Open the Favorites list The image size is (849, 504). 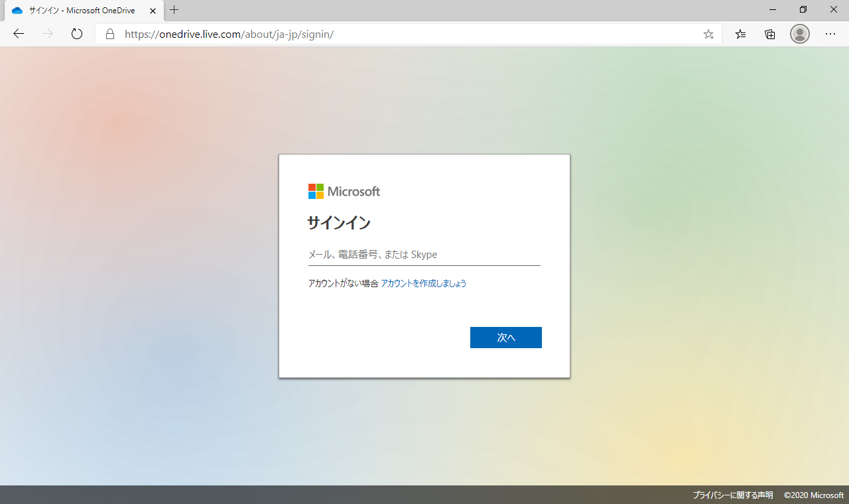point(741,34)
